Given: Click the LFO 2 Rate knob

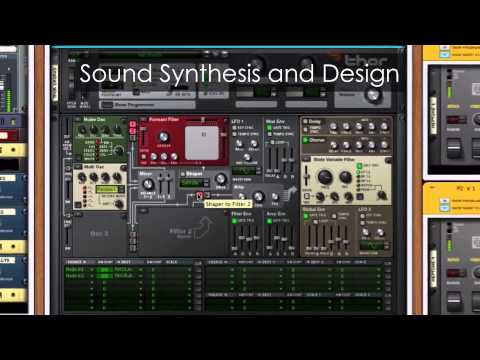Looking at the screenshot, I should [x=365, y=232].
